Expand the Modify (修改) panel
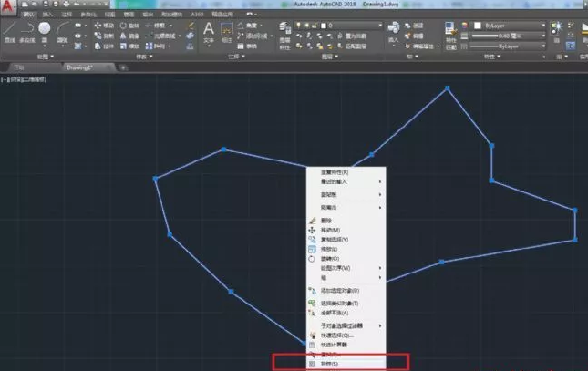 point(144,57)
